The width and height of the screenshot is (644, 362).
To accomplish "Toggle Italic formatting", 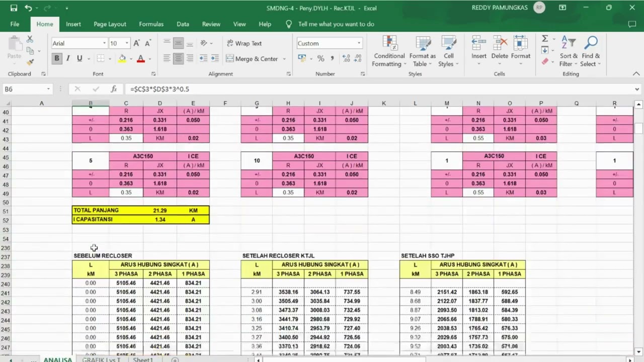I will (68, 58).
